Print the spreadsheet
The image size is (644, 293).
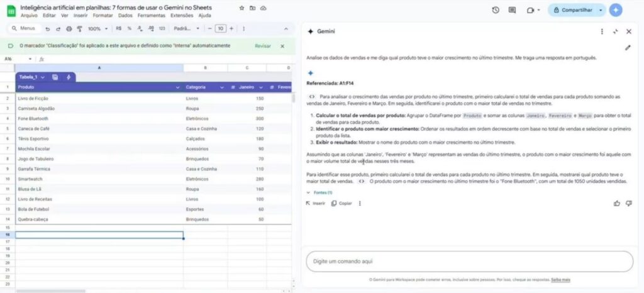tap(69, 29)
